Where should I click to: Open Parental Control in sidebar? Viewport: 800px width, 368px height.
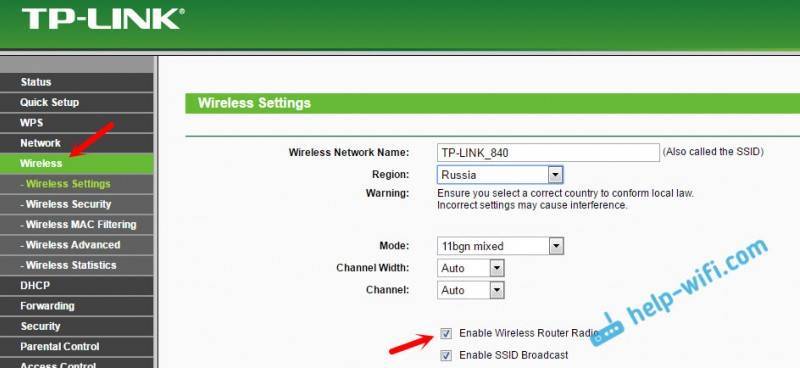click(77, 347)
